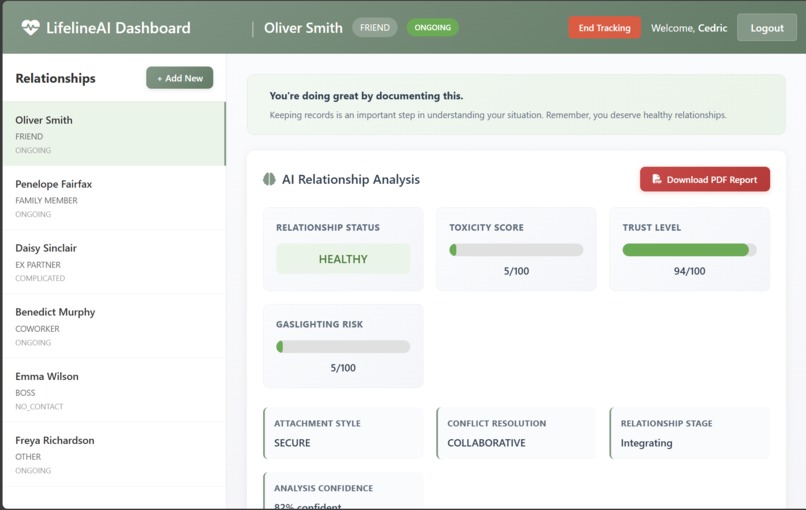Click the Welcome, Cedric text
The width and height of the screenshot is (806, 510).
689,28
